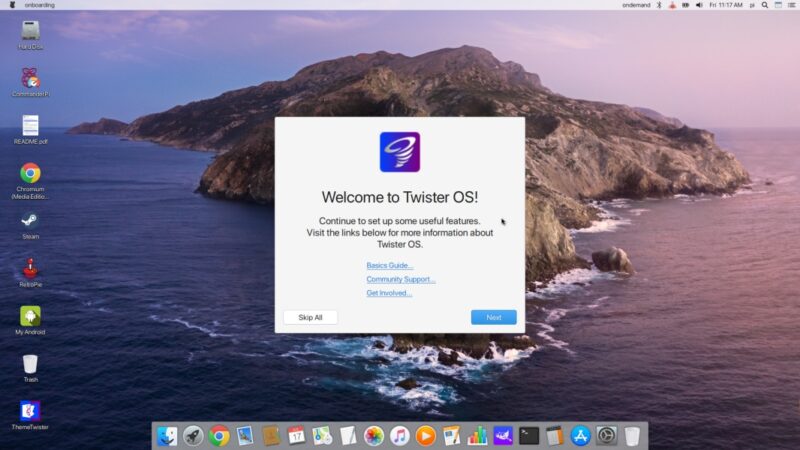Open the Commander Pi desktop icon
800x450 pixels.
pyautogui.click(x=30, y=82)
